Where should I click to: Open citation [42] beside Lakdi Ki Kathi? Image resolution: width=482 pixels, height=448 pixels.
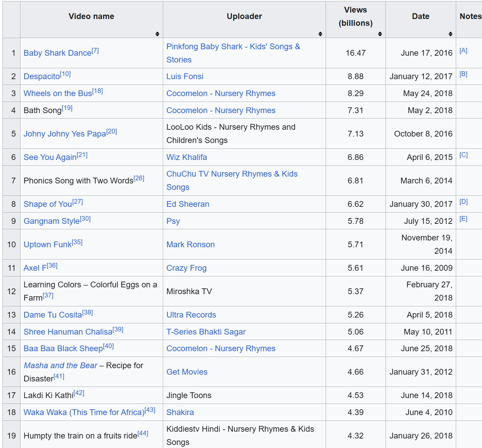(x=79, y=393)
